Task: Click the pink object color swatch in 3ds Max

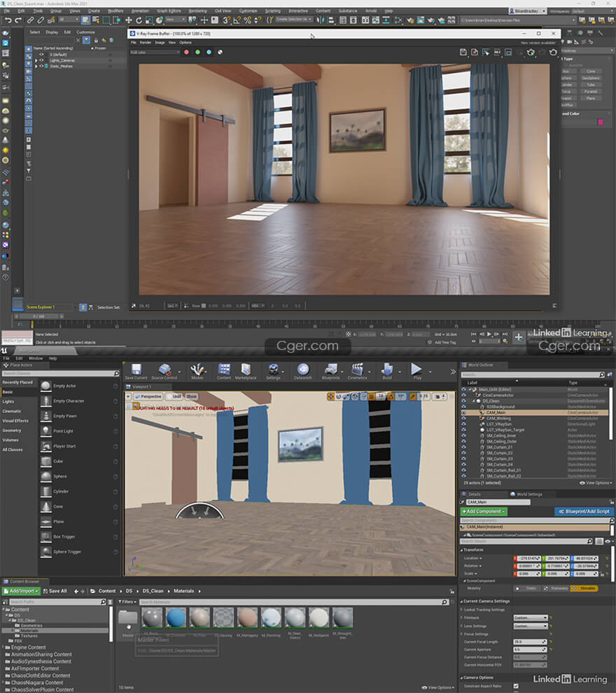Action: point(601,122)
